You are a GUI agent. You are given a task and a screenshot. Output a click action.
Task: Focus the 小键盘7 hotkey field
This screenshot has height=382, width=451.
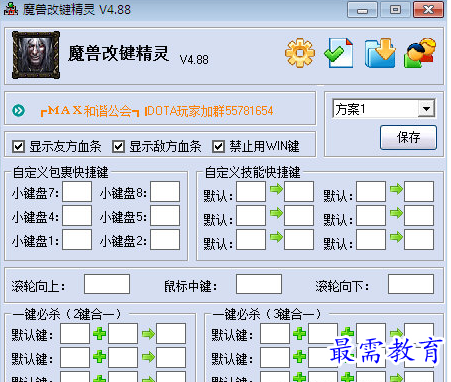click(x=77, y=192)
